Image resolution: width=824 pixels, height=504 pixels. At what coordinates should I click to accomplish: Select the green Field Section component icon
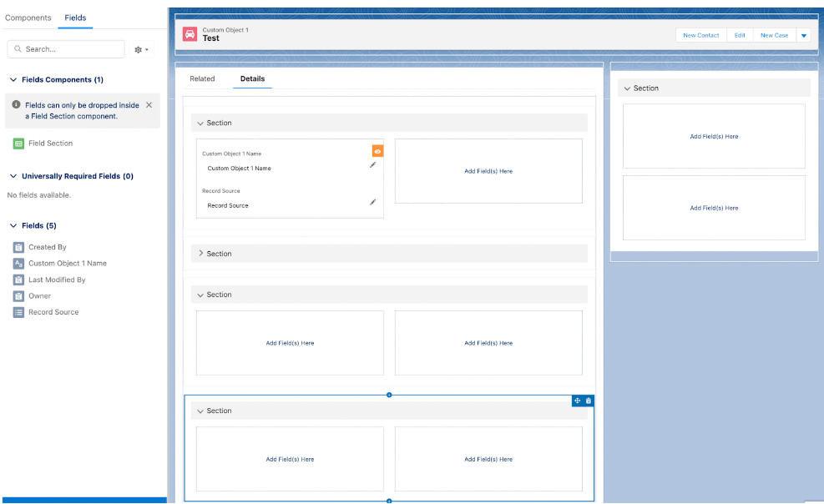coord(18,144)
